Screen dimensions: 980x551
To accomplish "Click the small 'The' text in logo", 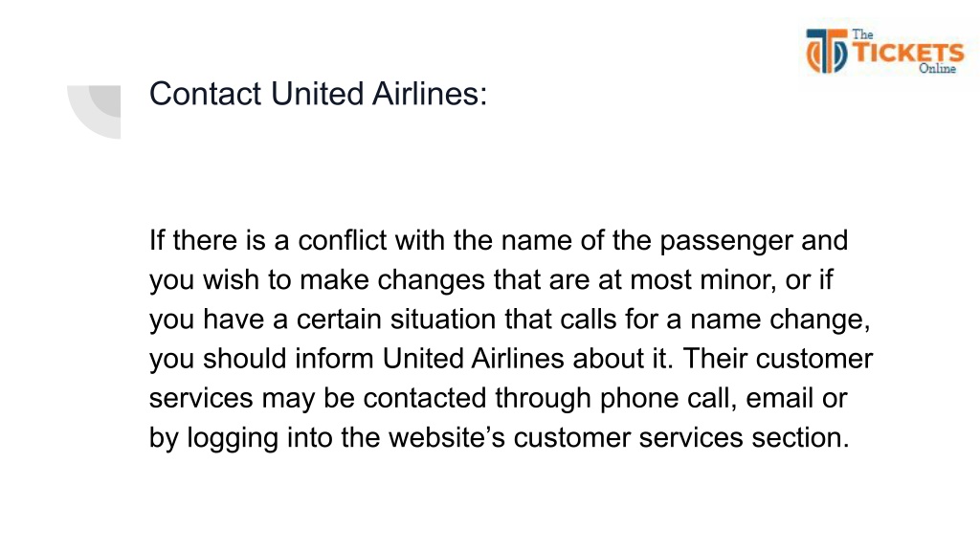I will coord(862,35).
